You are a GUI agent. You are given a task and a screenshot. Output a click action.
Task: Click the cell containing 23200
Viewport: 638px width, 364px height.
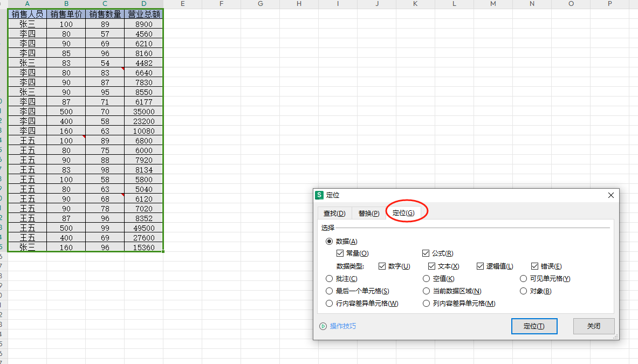[x=143, y=121]
